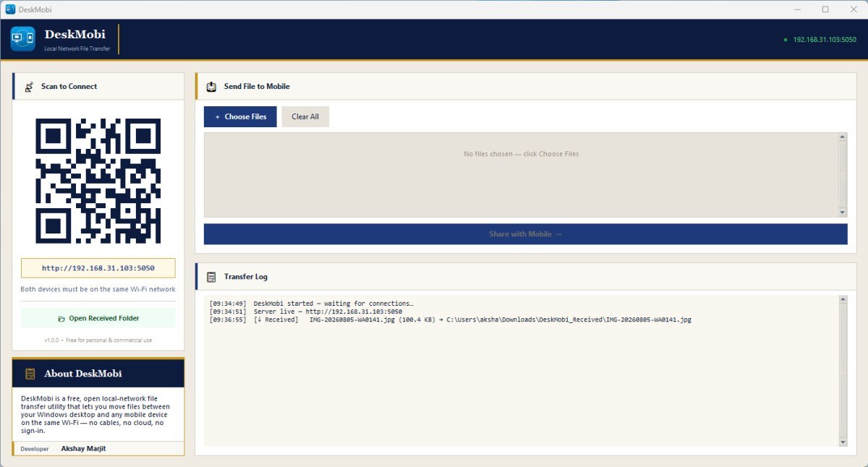Click the QR code image
The height and width of the screenshot is (467, 868).
point(98,181)
